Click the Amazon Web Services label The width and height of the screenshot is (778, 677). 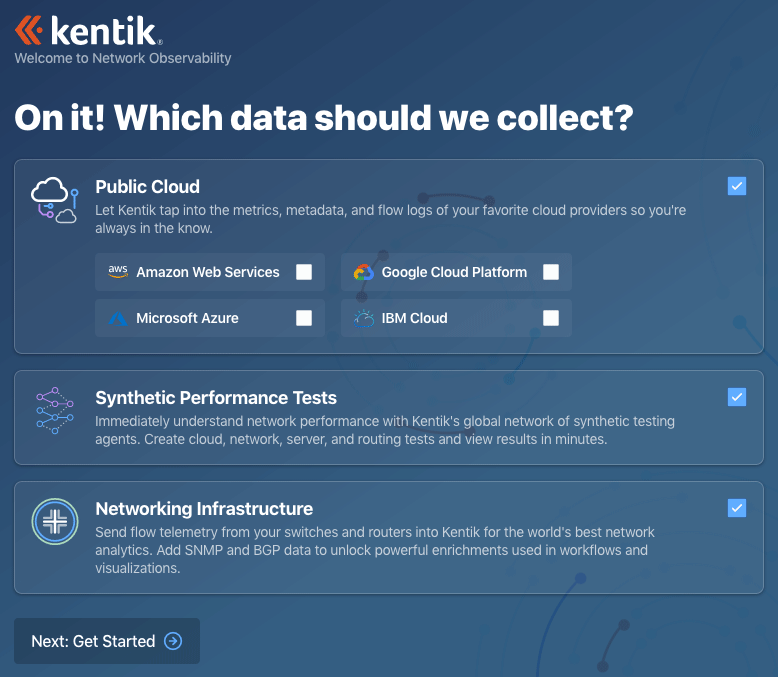click(x=208, y=272)
